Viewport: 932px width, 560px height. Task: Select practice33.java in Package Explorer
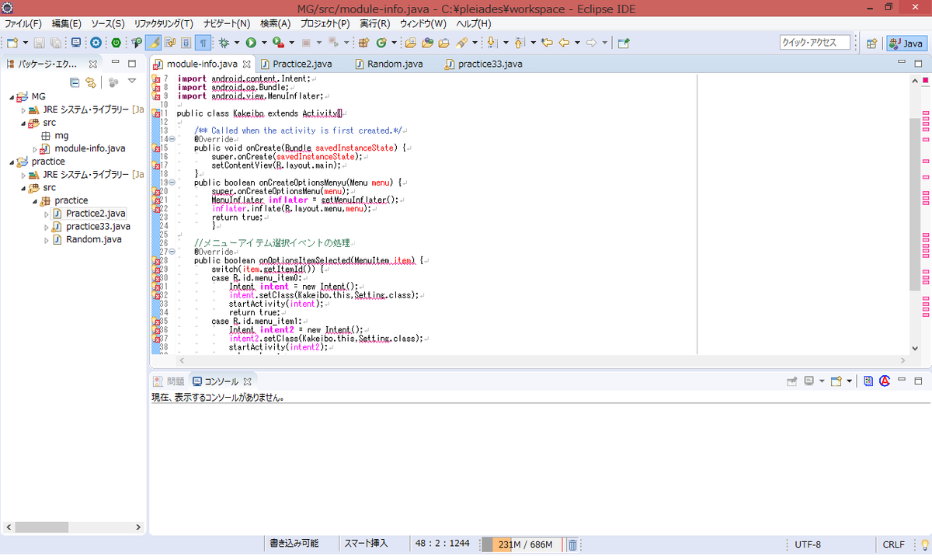click(98, 227)
